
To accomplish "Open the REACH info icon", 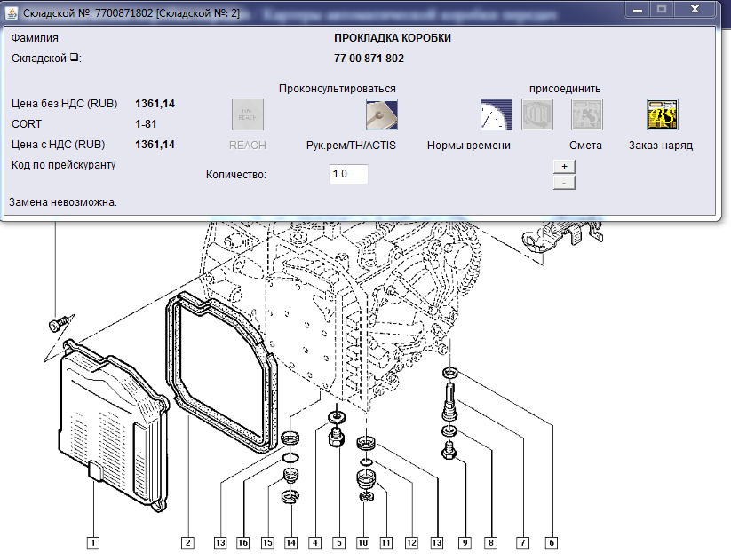I will point(248,114).
